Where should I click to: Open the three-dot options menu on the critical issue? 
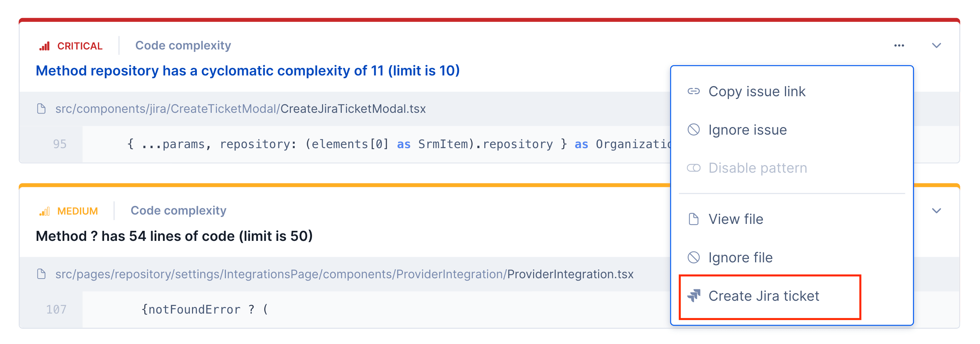[899, 45]
